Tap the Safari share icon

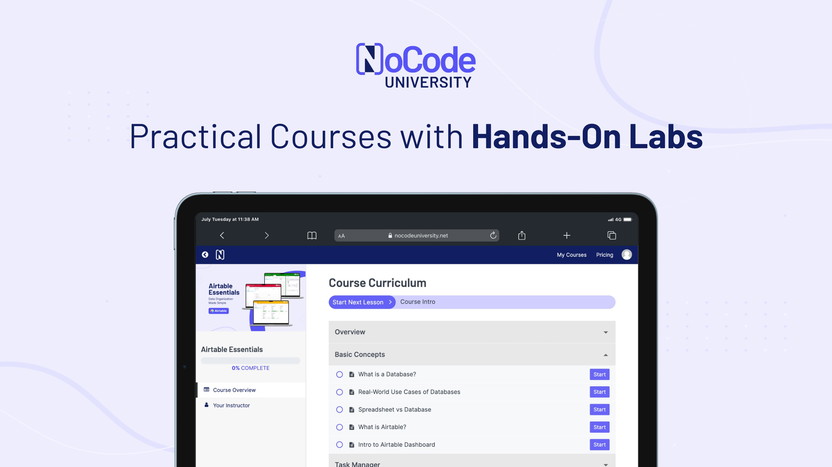click(522, 236)
